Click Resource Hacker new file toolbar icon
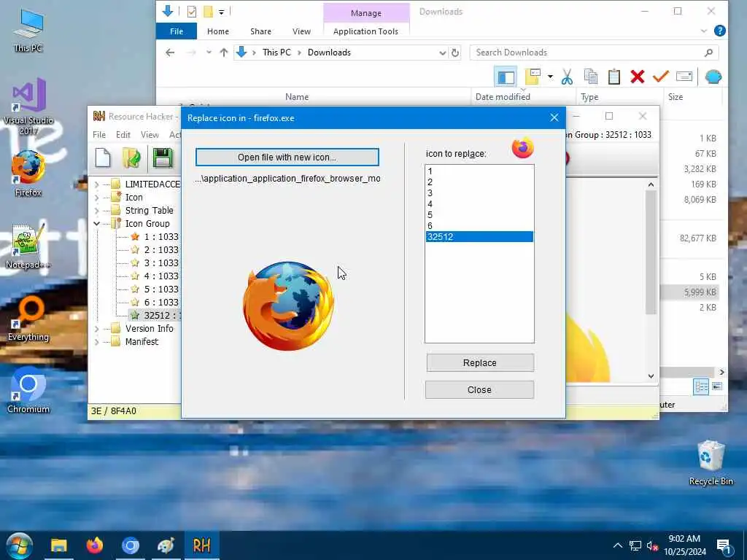Screen dimensions: 747x560 click(x=103, y=158)
